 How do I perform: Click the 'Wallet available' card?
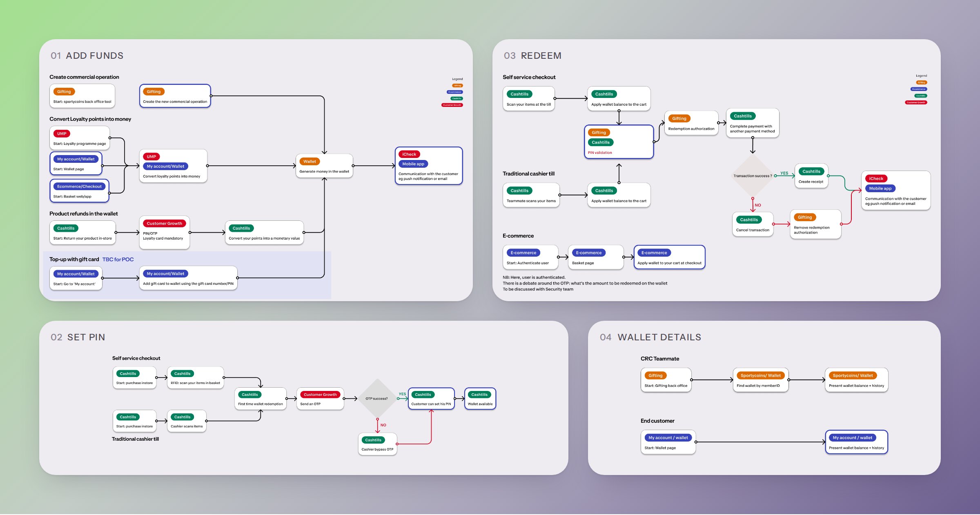click(480, 399)
